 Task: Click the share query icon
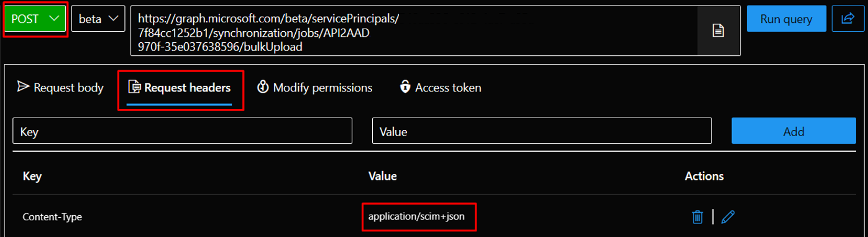coord(847,19)
